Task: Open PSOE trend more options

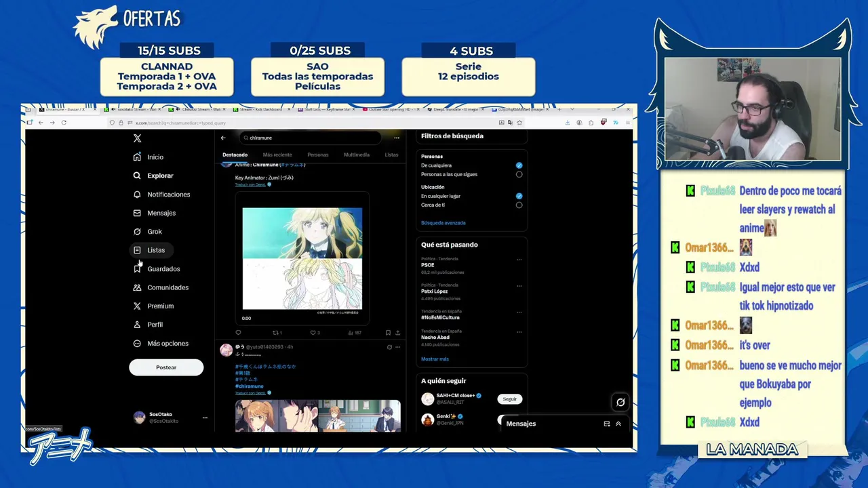Action: pyautogui.click(x=519, y=260)
